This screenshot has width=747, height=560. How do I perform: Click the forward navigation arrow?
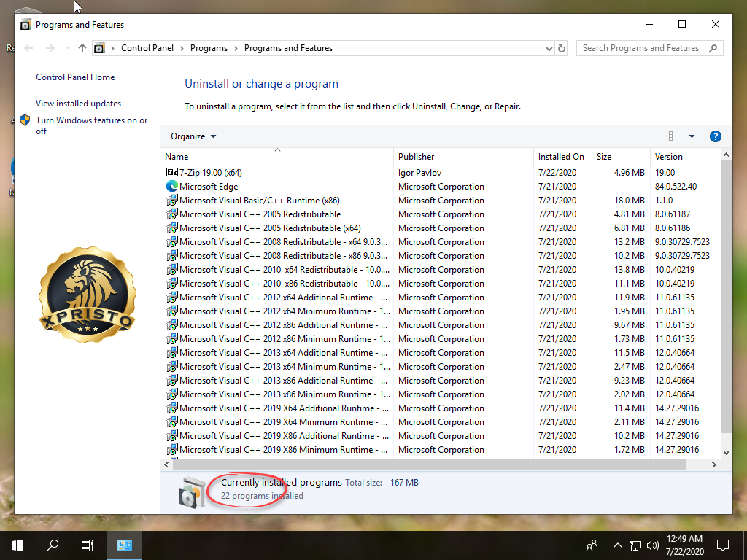click(x=50, y=48)
